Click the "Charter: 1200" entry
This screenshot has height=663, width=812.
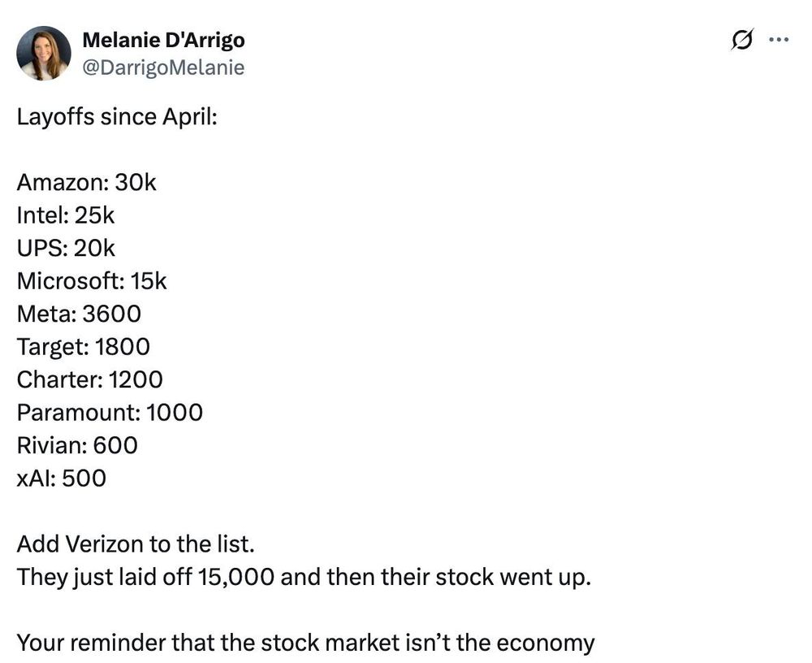89,379
